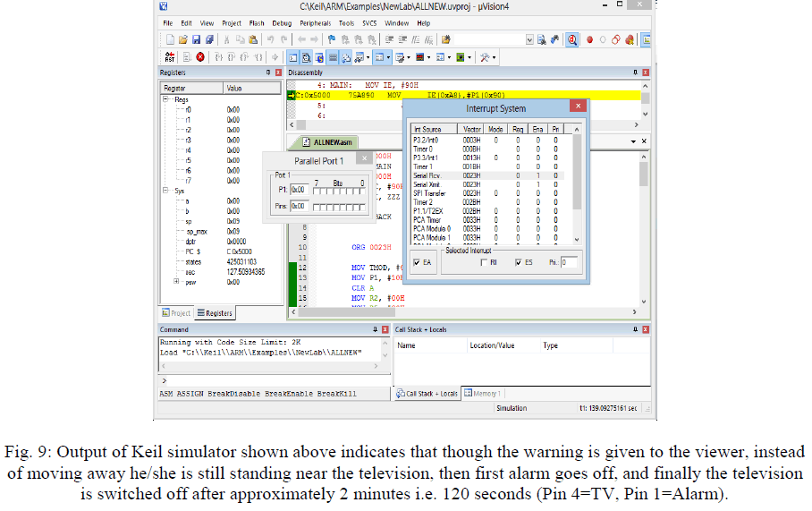This screenshot has width=812, height=511.
Task: Click the Cut scissors icon
Action: click(227, 39)
